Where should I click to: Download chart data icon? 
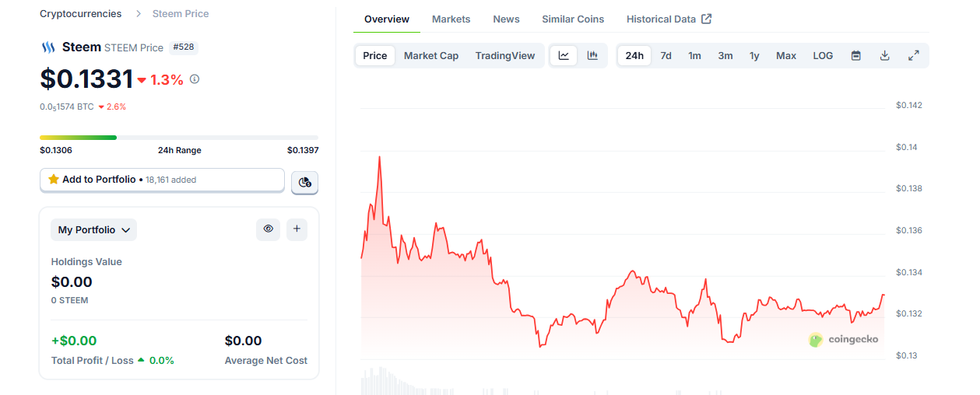885,55
